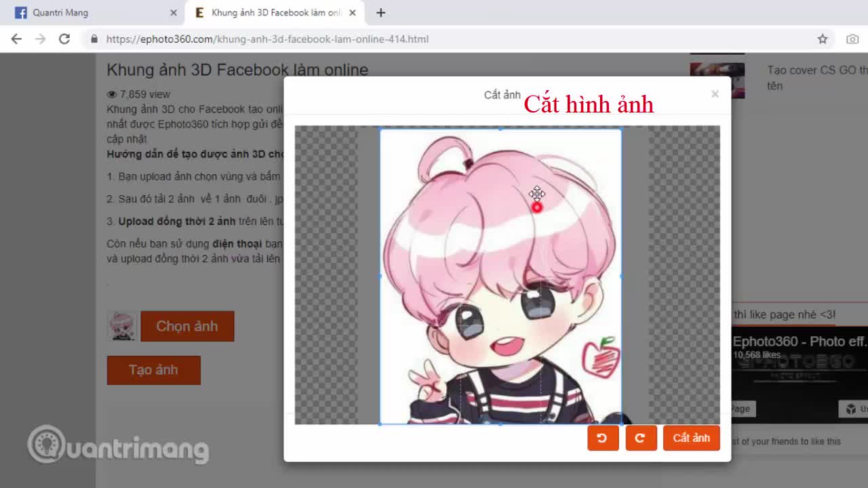Click the Facebook favicon on first tab
The image size is (868, 488).
click(x=21, y=12)
